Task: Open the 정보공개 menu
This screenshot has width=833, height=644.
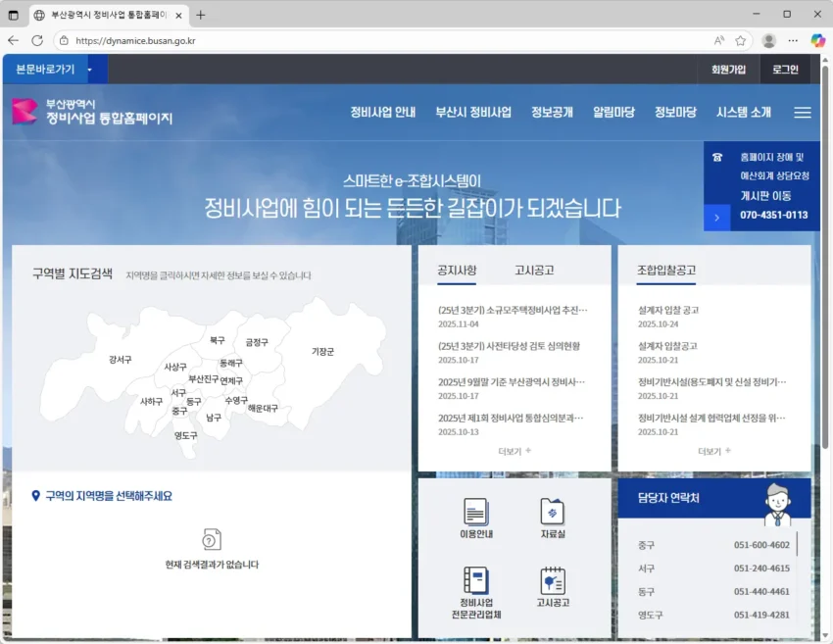Action: (552, 113)
